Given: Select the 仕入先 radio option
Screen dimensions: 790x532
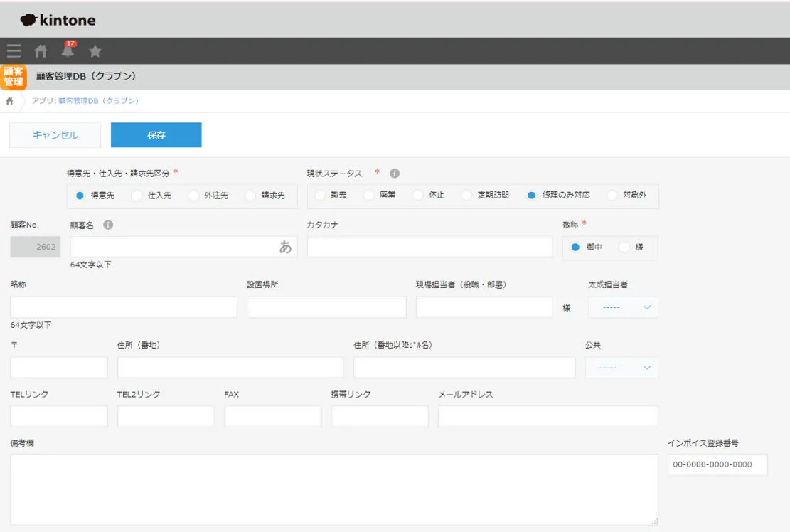Looking at the screenshot, I should [137, 196].
